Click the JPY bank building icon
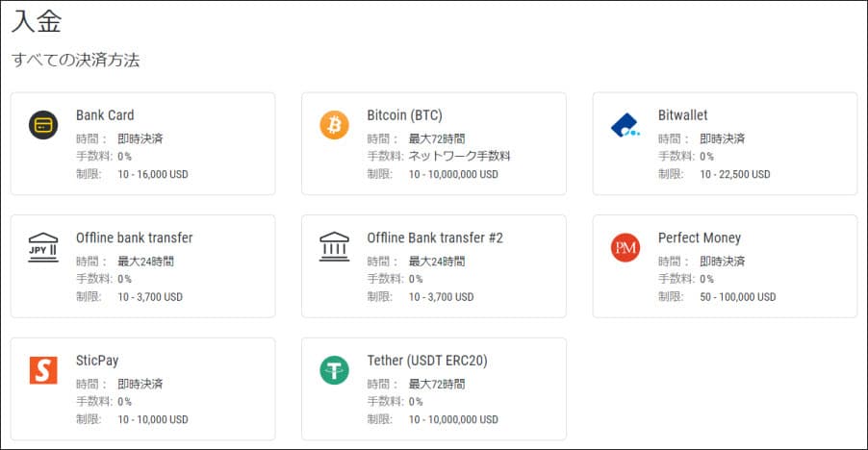The image size is (868, 450). (43, 248)
